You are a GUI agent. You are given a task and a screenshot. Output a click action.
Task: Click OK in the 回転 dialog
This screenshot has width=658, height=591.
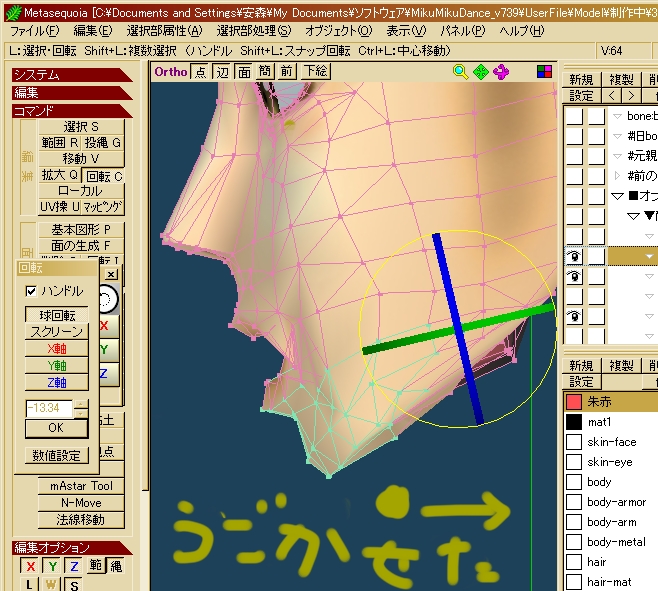click(x=56, y=428)
